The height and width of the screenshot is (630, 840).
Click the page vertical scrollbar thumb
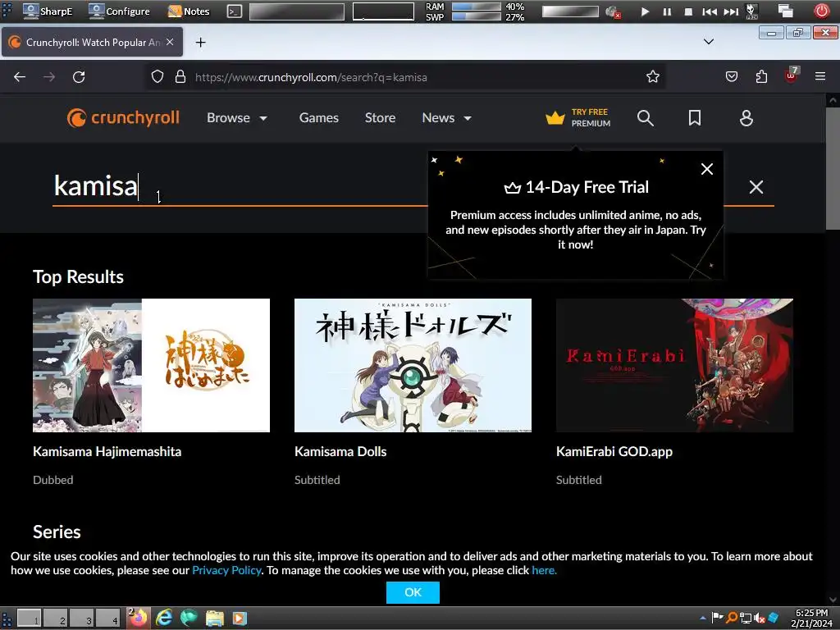[x=833, y=168]
